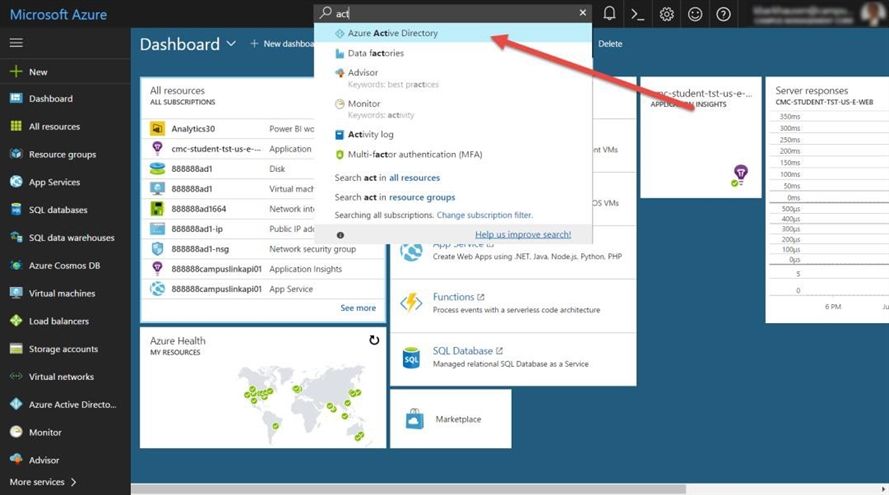The image size is (889, 495).
Task: Select Data factories search result
Action: (x=453, y=53)
